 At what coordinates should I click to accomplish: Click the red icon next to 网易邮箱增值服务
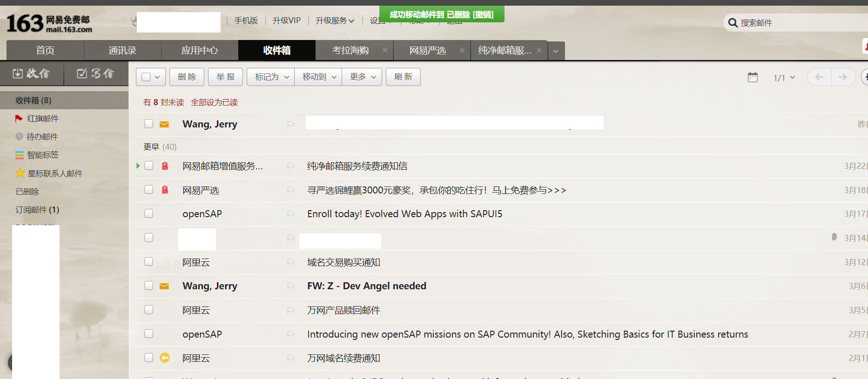pos(165,166)
